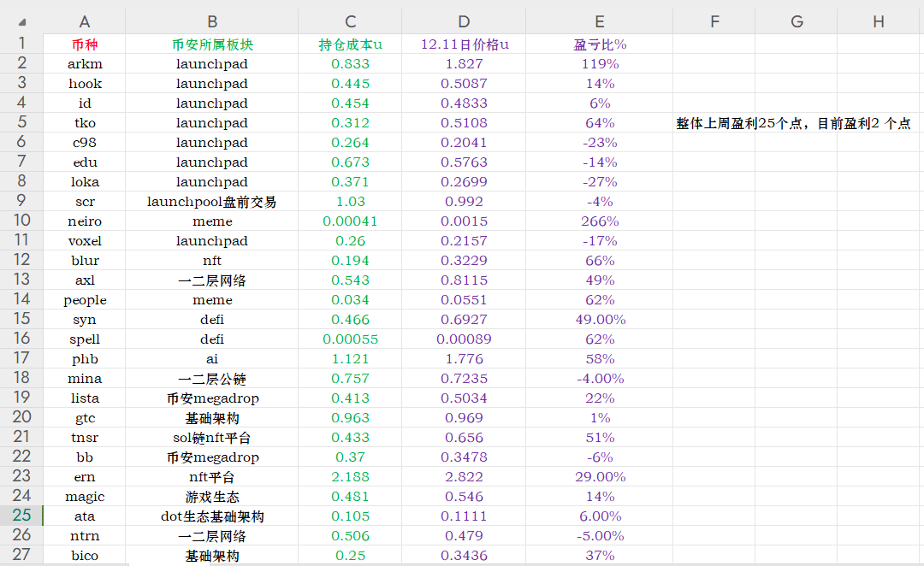Select row 25 header
Image resolution: width=924 pixels, height=566 pixels.
click(21, 516)
